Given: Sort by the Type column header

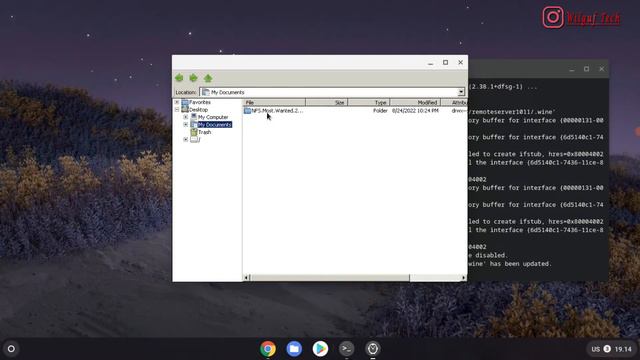Looking at the screenshot, I should pyautogui.click(x=369, y=102).
